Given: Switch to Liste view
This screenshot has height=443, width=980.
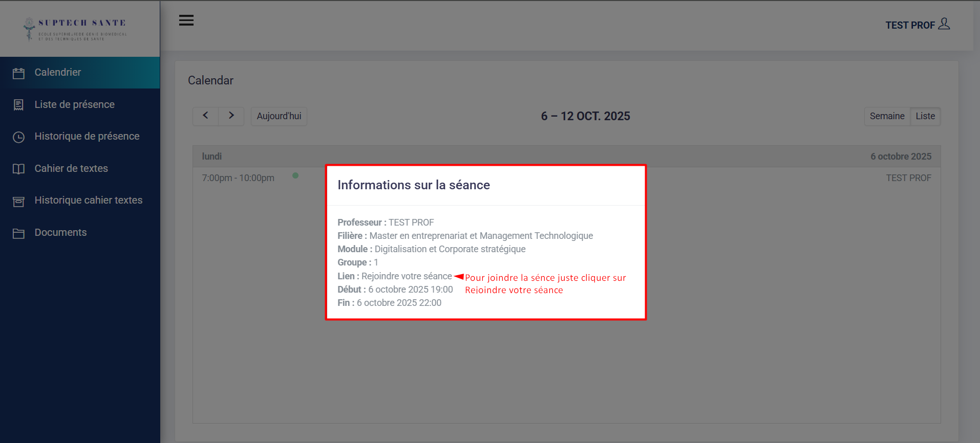Looking at the screenshot, I should pos(925,116).
